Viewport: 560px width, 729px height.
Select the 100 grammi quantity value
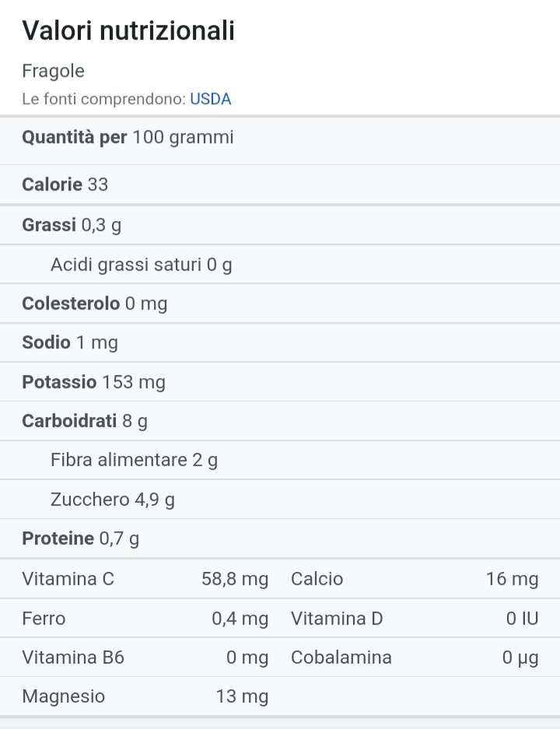coord(183,138)
